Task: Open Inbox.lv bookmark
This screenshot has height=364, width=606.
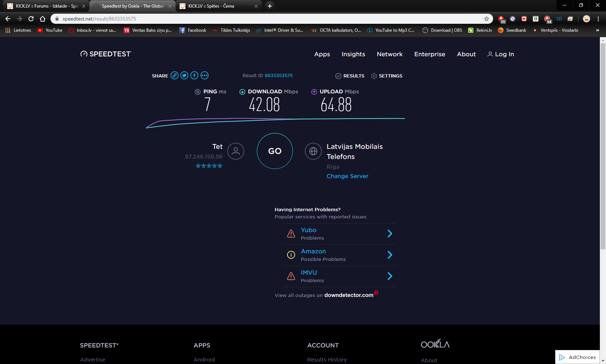Action: click(92, 30)
